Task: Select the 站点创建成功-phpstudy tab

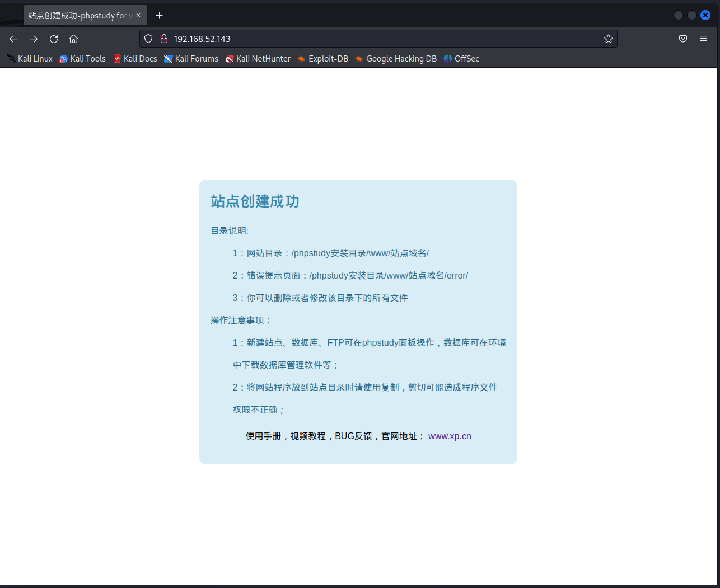Action: (x=85, y=16)
